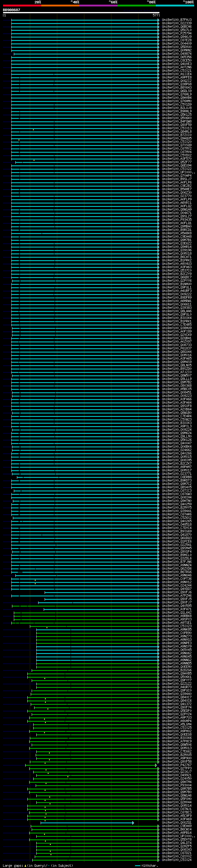Open hit UniRef100_P93435
The height and width of the screenshot is (868, 197).
click(x=176, y=220)
